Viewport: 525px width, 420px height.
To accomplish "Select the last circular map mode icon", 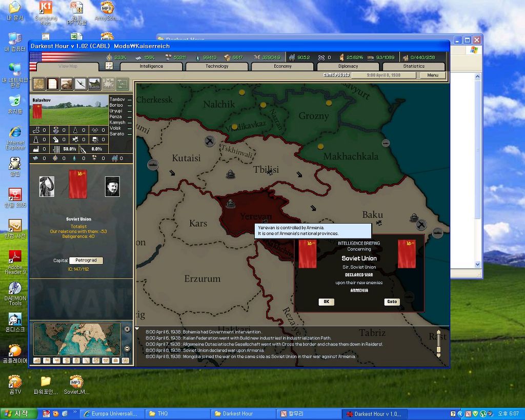I will (126, 361).
